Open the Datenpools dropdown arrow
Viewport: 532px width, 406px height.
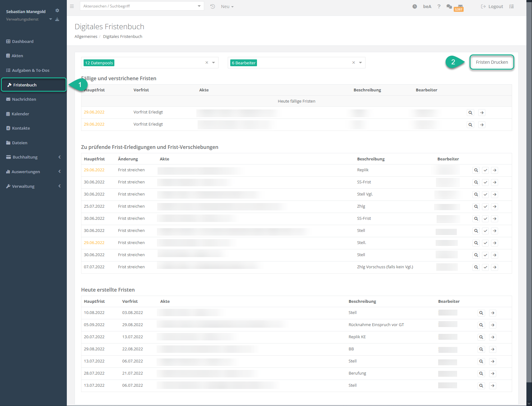click(213, 63)
